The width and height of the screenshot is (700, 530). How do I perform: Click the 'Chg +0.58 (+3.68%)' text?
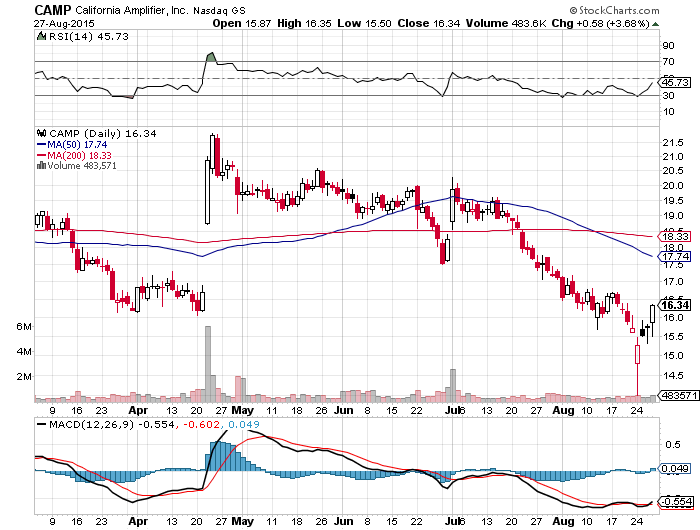[x=600, y=23]
